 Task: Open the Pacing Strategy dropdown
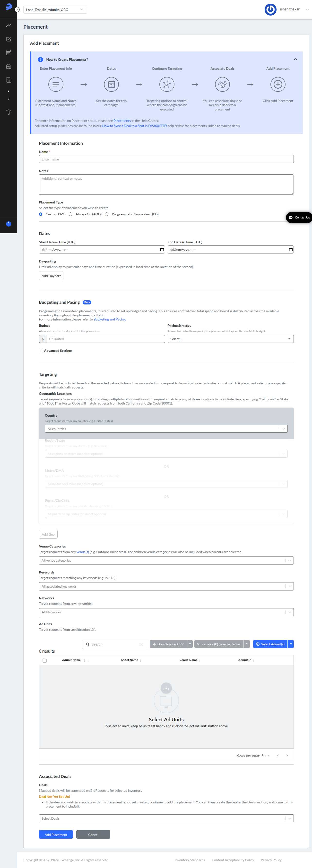[230, 339]
